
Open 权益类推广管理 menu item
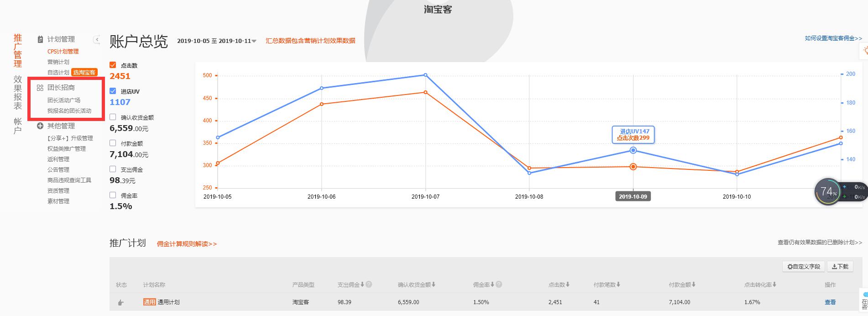click(x=67, y=149)
